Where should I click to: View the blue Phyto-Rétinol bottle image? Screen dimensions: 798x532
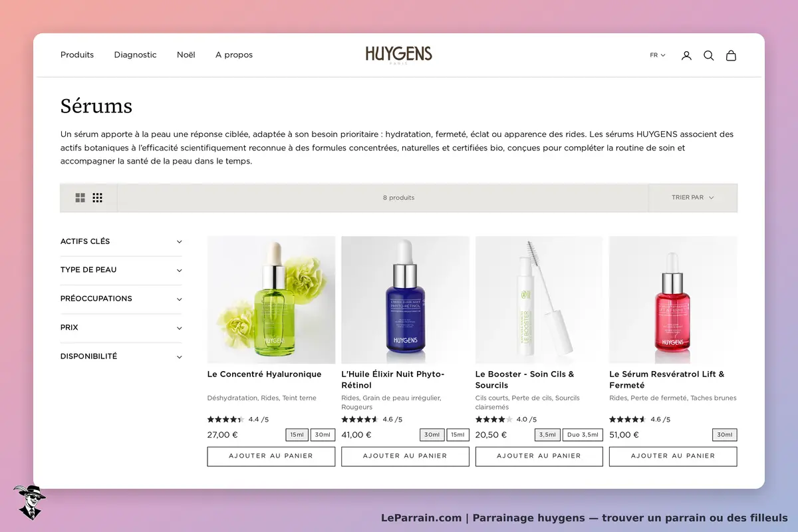(405, 300)
